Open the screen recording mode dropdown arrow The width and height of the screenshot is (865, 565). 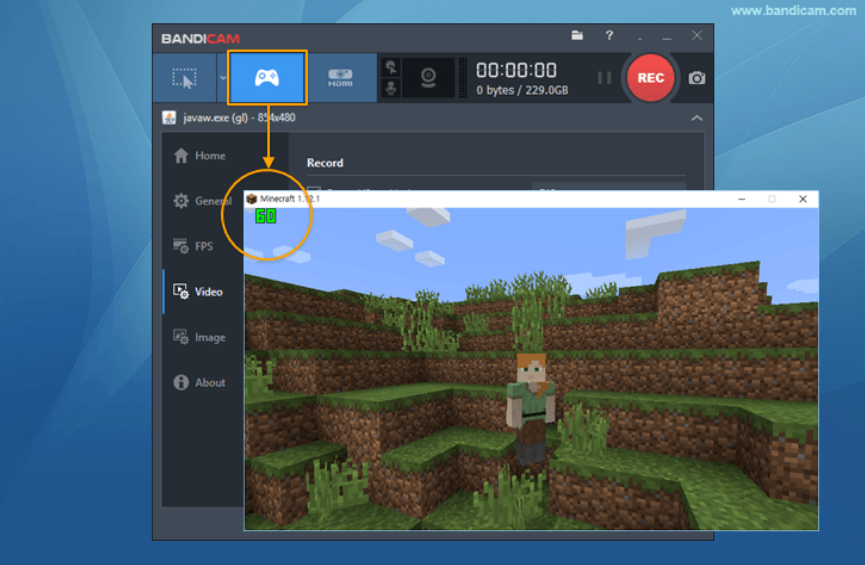pyautogui.click(x=223, y=78)
